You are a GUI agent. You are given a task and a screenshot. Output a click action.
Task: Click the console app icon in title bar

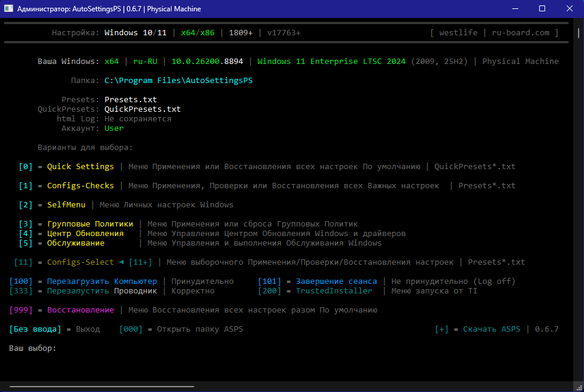8,8
